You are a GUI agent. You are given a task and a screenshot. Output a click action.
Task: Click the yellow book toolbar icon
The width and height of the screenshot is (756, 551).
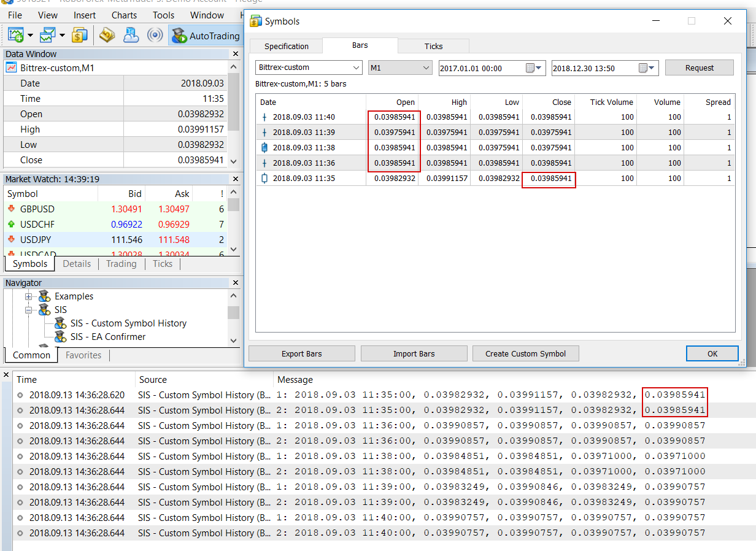pyautogui.click(x=107, y=36)
